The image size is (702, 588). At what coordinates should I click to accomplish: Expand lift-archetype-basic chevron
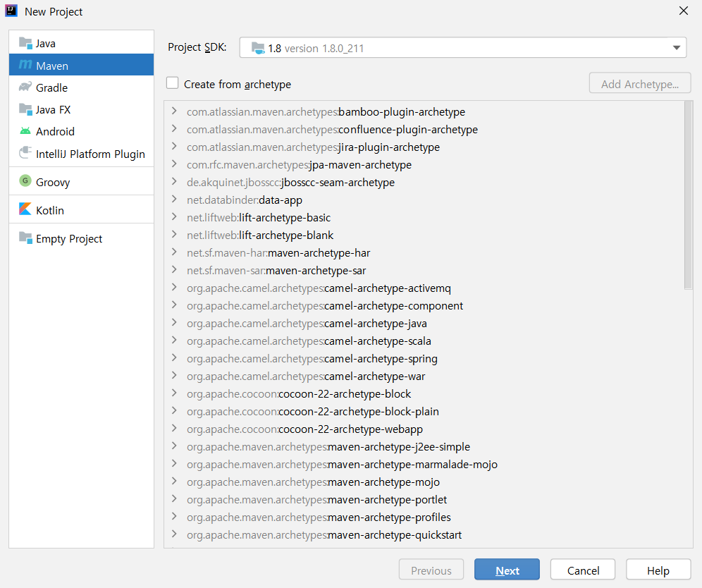(174, 216)
